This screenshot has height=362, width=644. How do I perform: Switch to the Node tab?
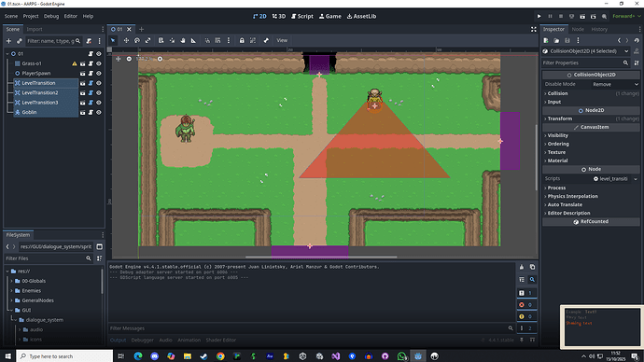coord(578,29)
